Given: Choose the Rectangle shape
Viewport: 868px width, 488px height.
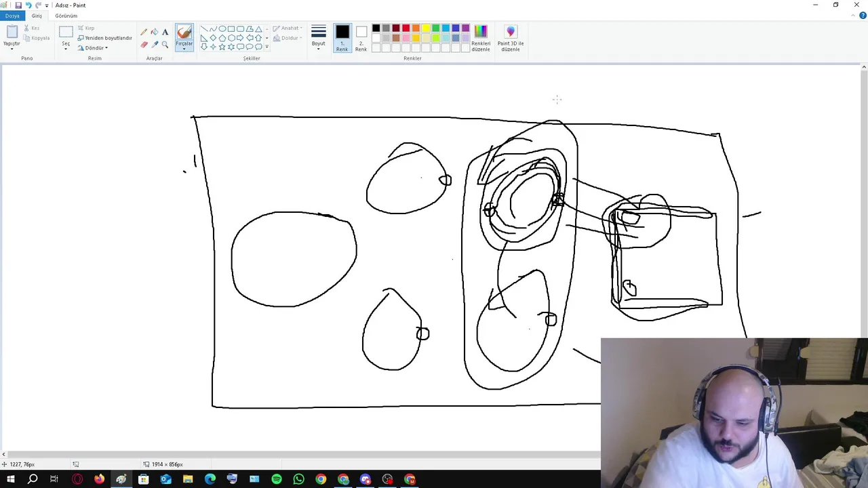Looking at the screenshot, I should (231, 28).
